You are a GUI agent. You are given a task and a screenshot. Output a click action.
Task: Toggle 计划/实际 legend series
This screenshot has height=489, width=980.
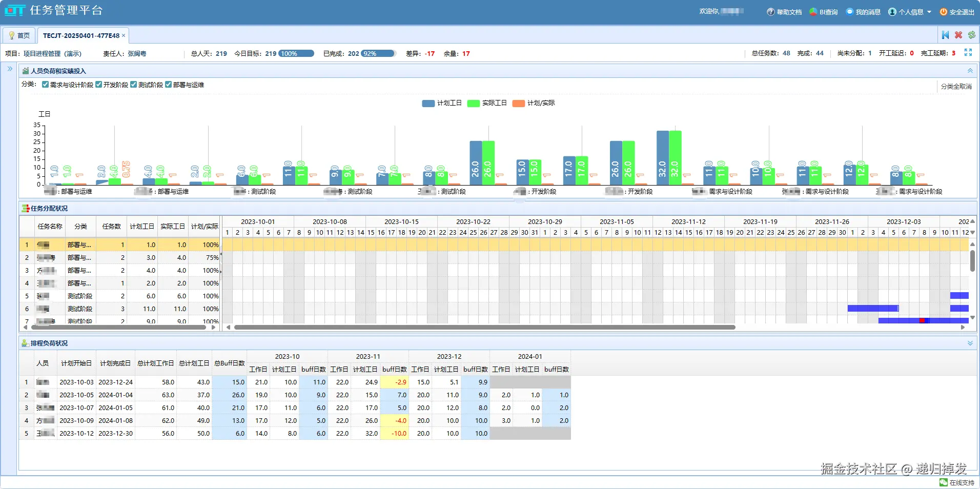point(534,103)
